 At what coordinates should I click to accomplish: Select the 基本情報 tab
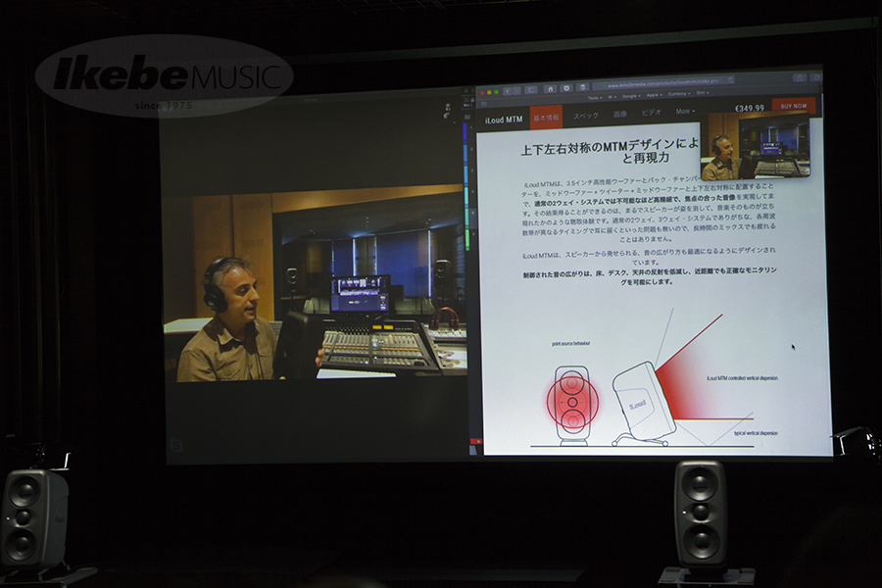pos(546,117)
